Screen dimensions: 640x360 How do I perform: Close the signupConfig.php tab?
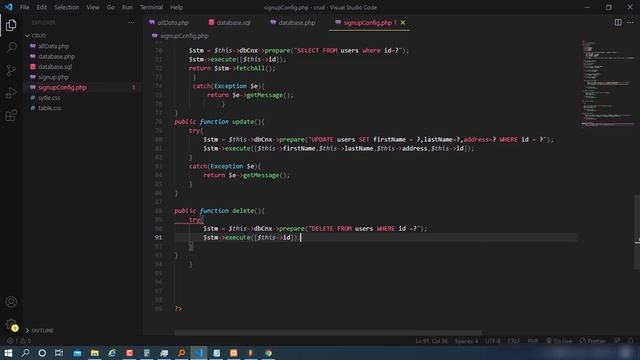pos(403,22)
